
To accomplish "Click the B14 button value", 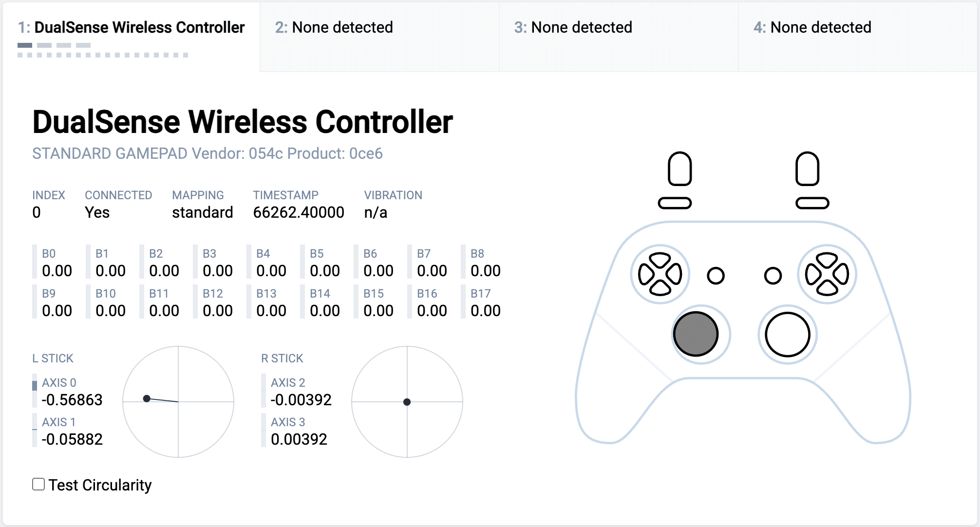I will click(325, 311).
